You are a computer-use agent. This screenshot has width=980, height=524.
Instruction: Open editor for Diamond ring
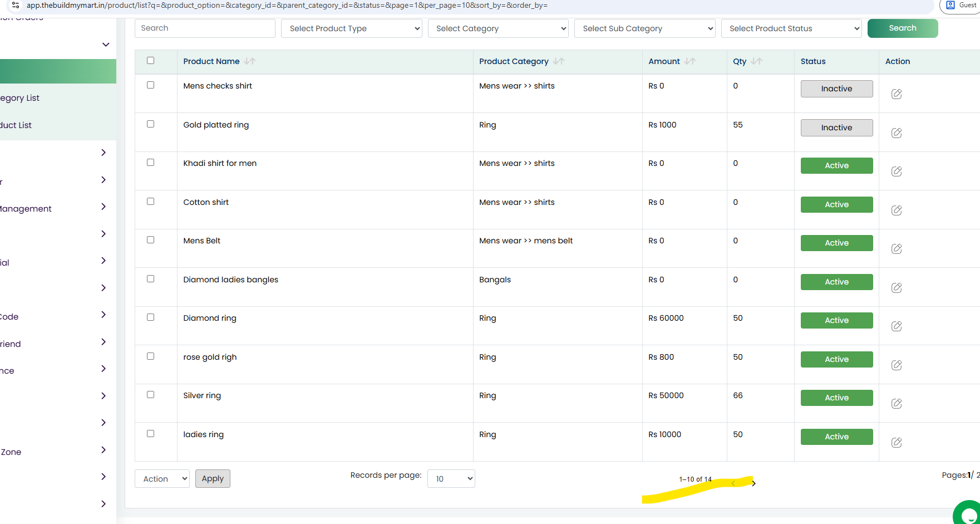point(897,326)
